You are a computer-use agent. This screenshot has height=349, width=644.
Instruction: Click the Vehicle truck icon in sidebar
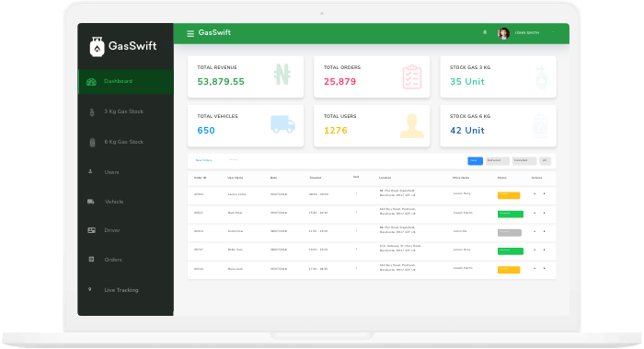[91, 202]
